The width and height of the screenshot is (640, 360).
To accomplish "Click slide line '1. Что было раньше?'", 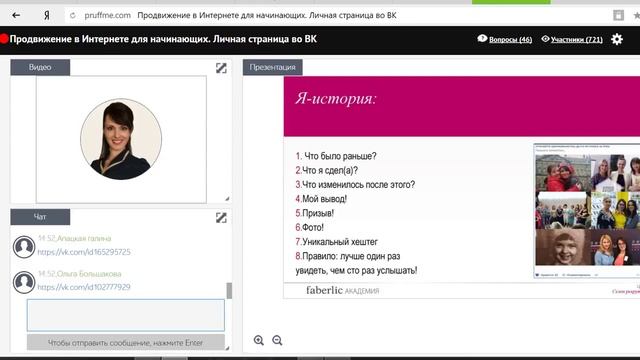I will point(336,156).
